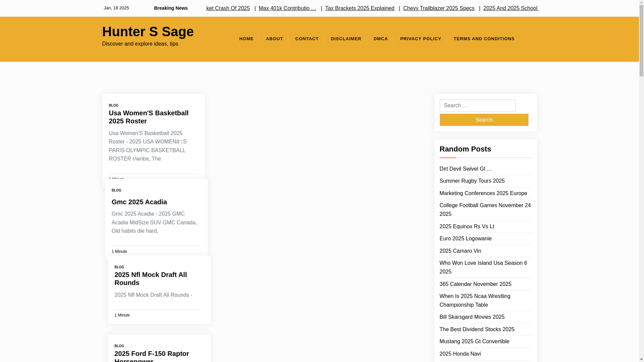Open Summer Rugby Tours 2025 link
The width and height of the screenshot is (644, 362).
(x=472, y=181)
